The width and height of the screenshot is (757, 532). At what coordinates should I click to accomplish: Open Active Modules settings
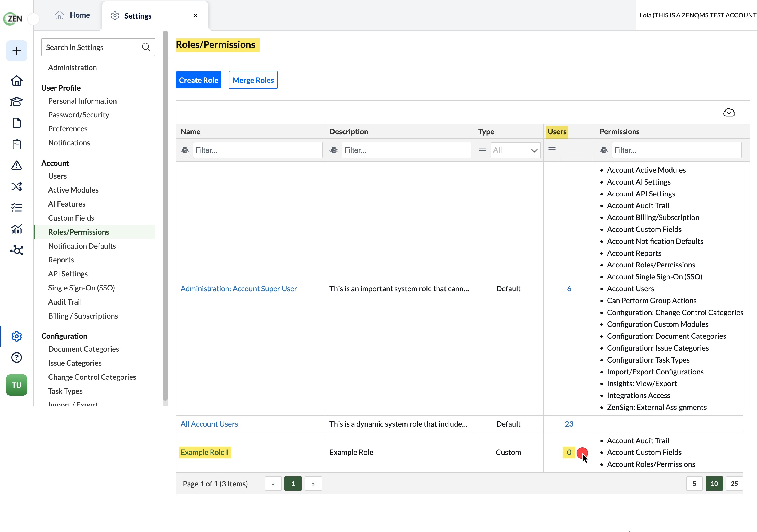[x=73, y=190]
